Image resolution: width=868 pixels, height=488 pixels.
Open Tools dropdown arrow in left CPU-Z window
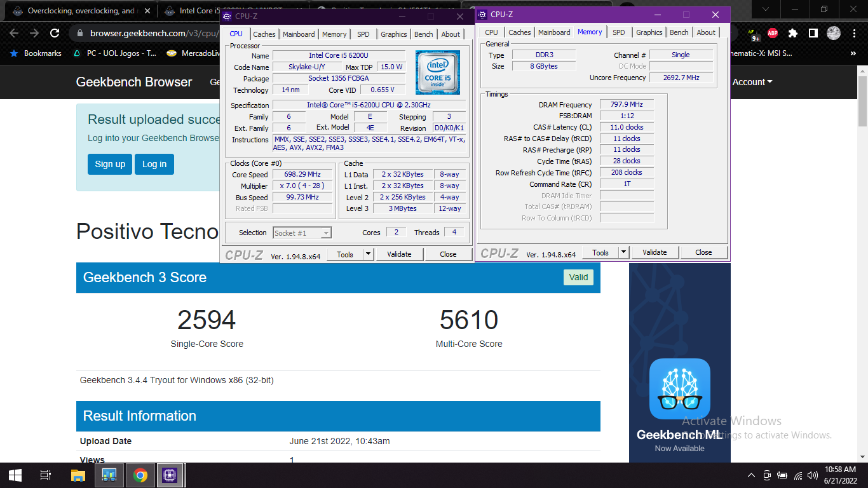point(368,254)
